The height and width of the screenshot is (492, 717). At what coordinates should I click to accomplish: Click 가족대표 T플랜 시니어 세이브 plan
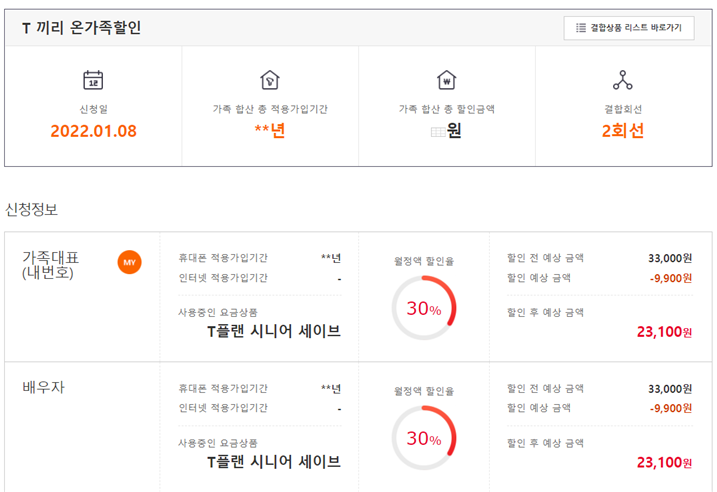point(273,331)
